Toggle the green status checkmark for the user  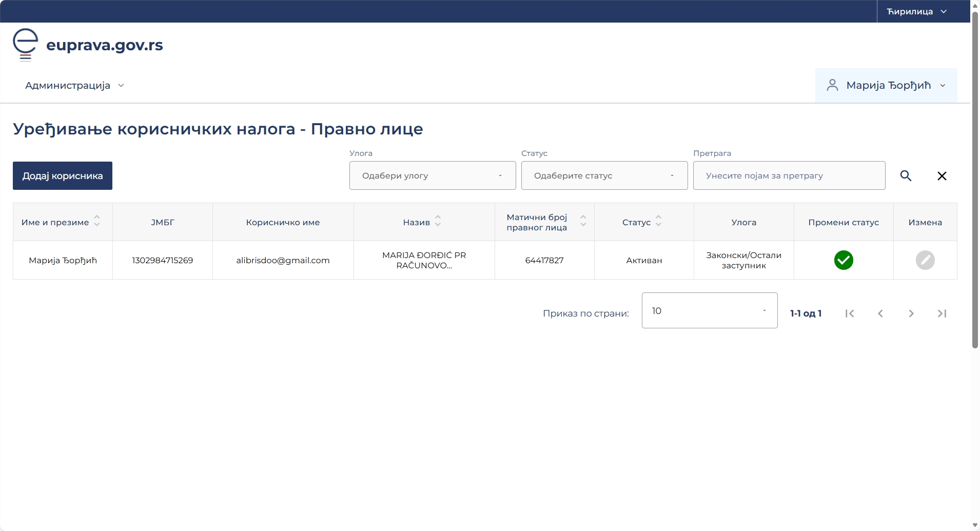[843, 260]
